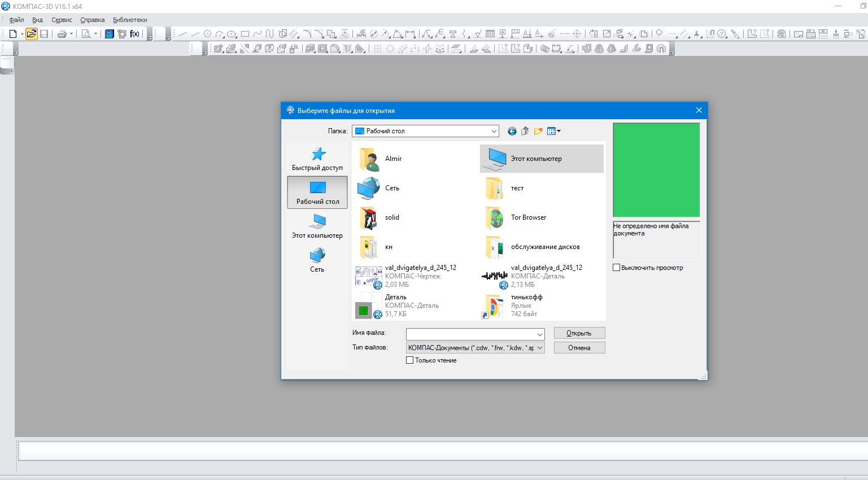This screenshot has height=480, width=868.
Task: Open the Справка menu
Action: 92,20
